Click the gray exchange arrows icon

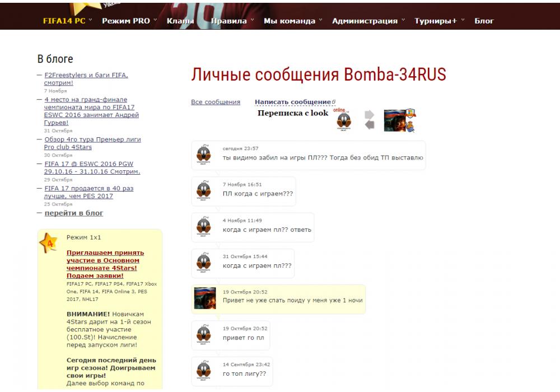pos(369,120)
